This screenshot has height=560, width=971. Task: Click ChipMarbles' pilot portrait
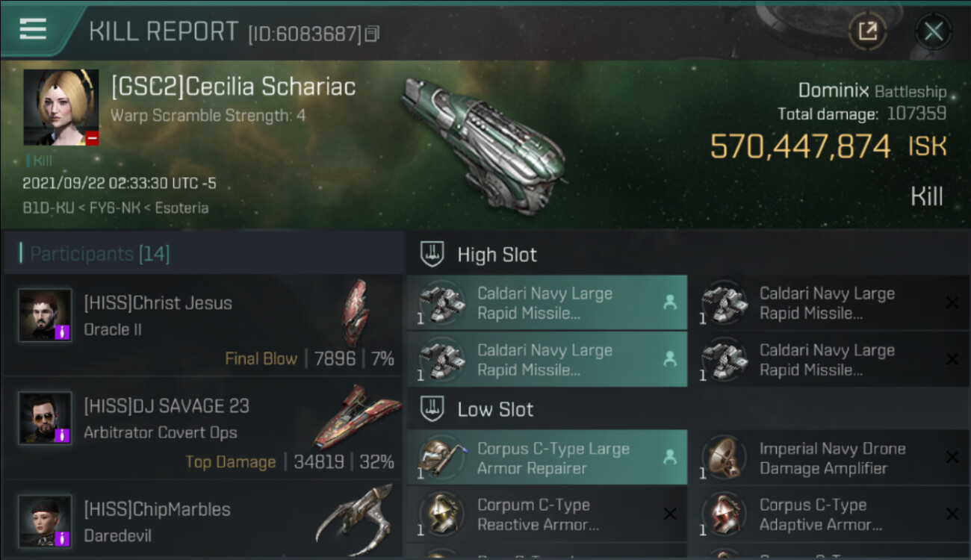pos(46,520)
